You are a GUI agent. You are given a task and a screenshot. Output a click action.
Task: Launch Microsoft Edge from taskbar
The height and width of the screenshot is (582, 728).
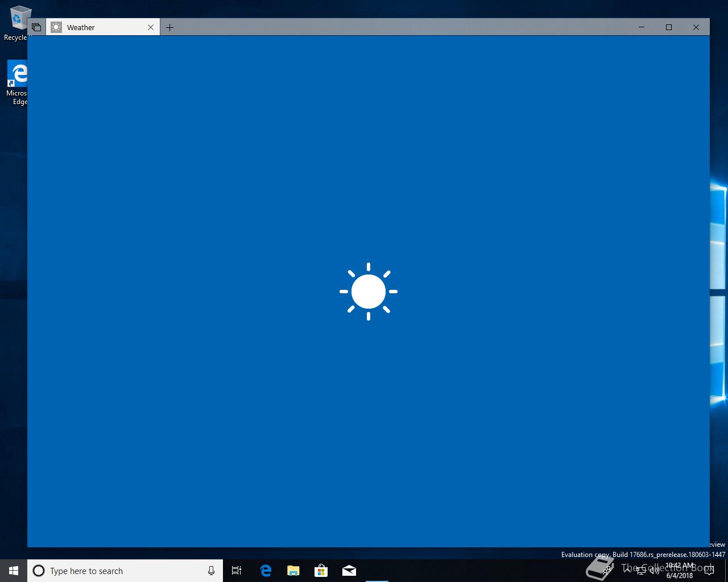pyautogui.click(x=266, y=571)
